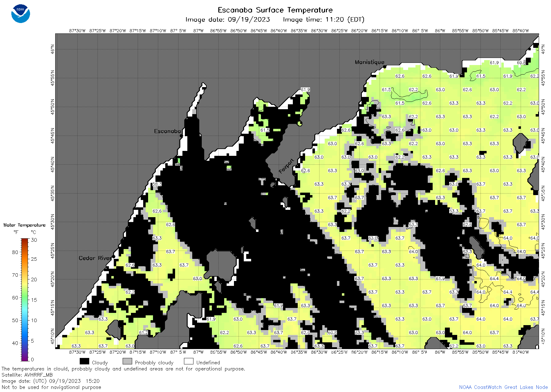This screenshot has width=551, height=392.
Task: Click the Cedar River location label
Action: point(95,258)
